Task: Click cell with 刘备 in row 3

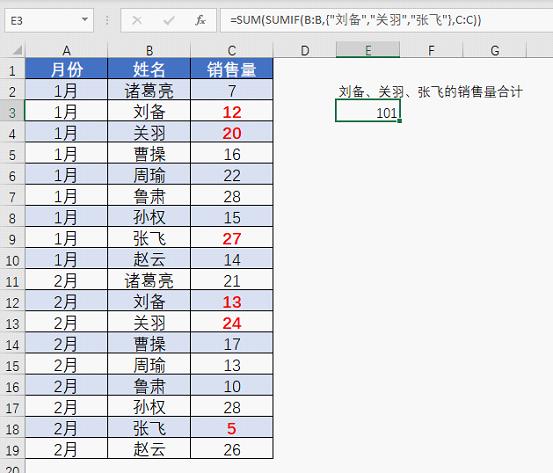Action: (x=149, y=111)
